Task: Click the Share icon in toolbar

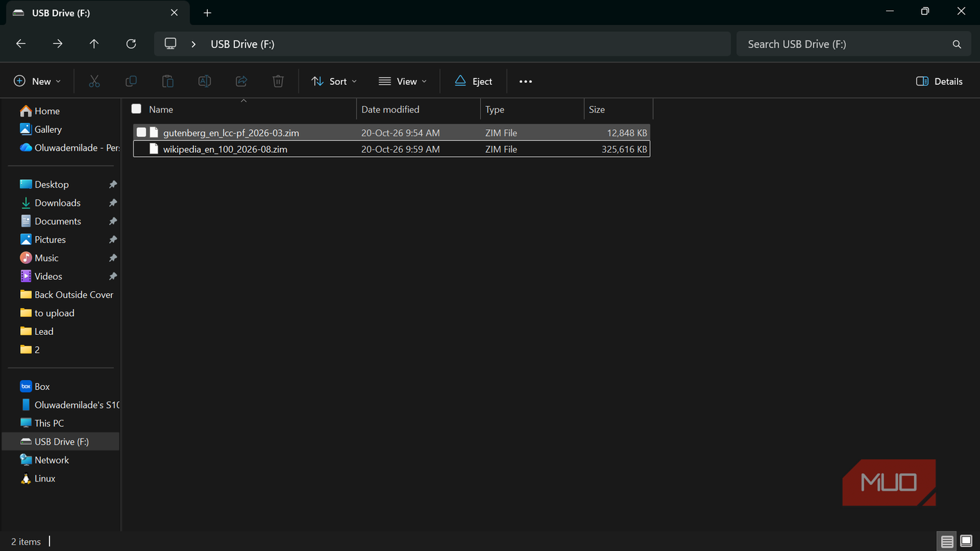Action: pyautogui.click(x=241, y=81)
